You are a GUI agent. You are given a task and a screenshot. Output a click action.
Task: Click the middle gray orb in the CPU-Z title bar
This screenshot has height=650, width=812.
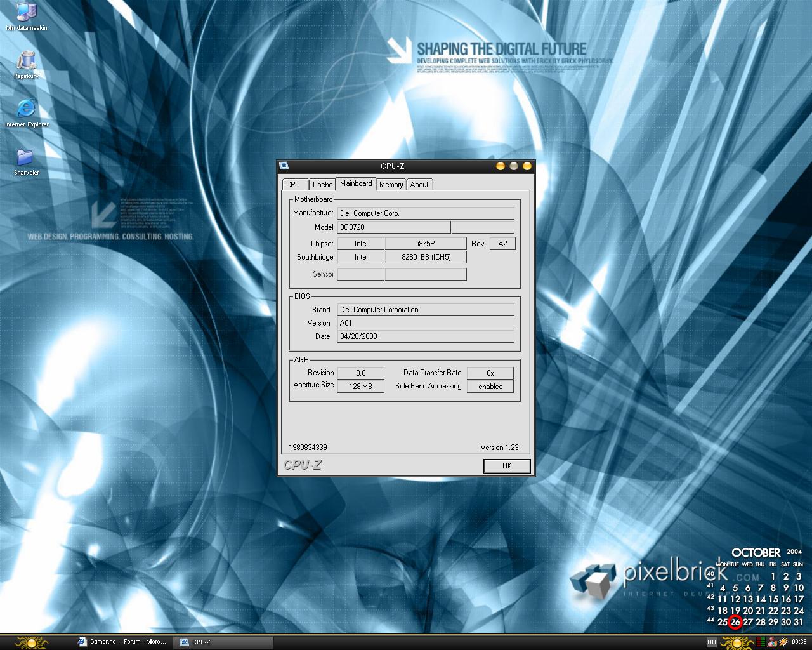(514, 166)
